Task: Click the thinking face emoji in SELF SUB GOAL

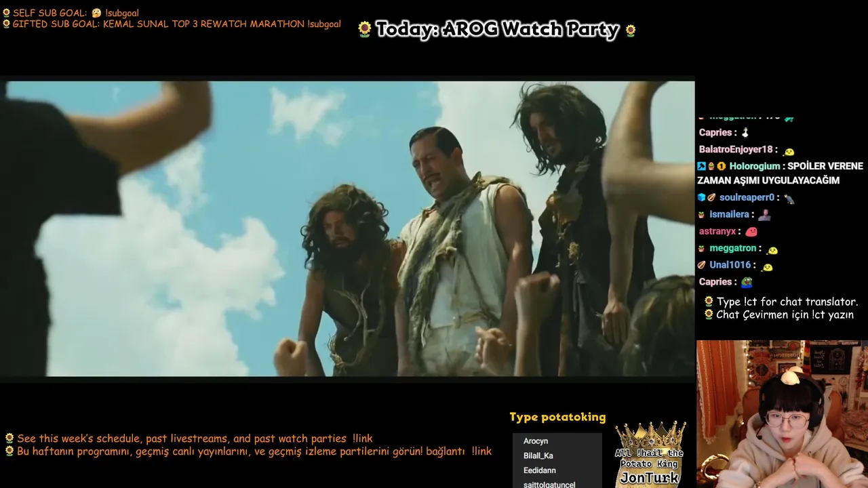Action: click(x=96, y=13)
